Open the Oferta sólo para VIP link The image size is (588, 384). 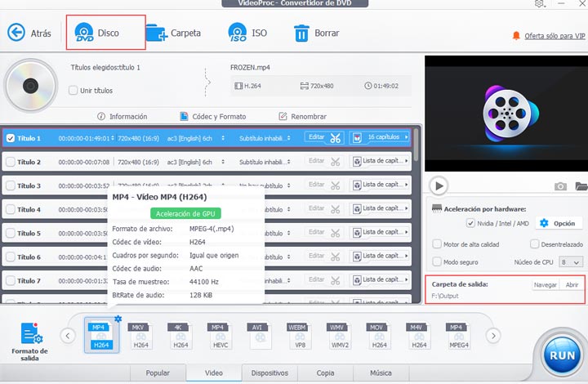[x=555, y=36]
